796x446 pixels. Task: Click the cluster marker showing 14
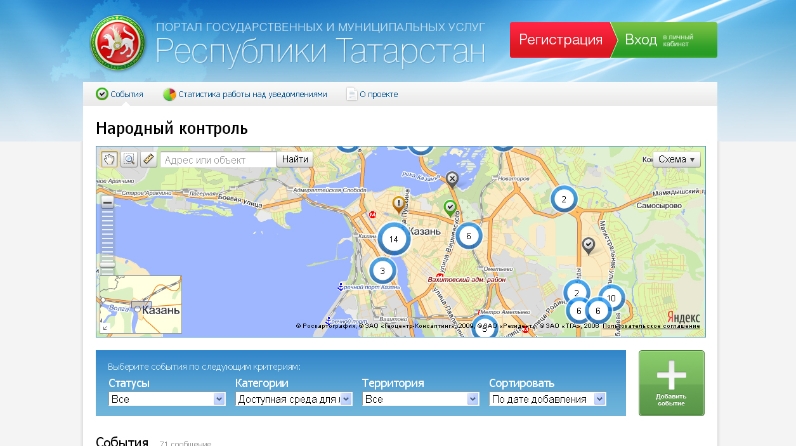[x=394, y=240]
